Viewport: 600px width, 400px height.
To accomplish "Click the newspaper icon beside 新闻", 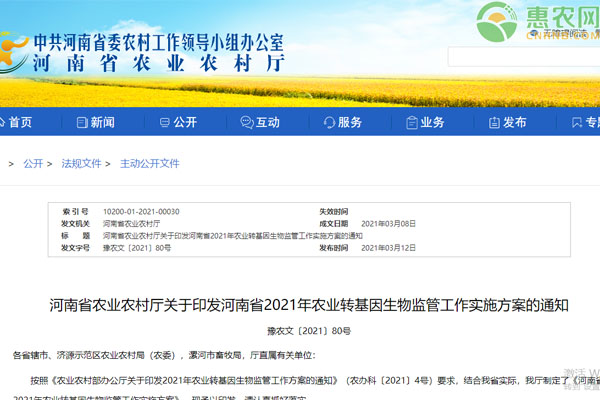I will click(82, 122).
